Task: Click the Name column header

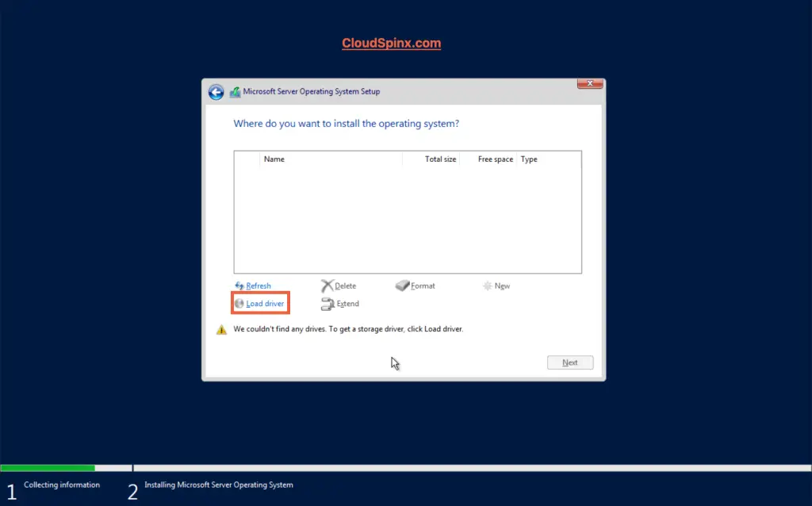Action: [x=274, y=159]
